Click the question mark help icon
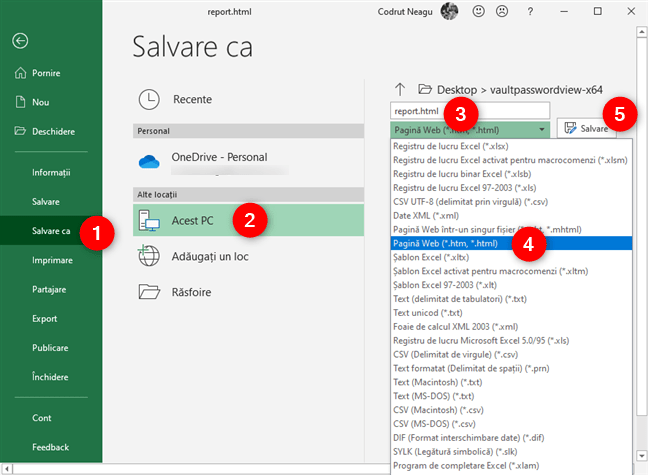 coord(530,12)
